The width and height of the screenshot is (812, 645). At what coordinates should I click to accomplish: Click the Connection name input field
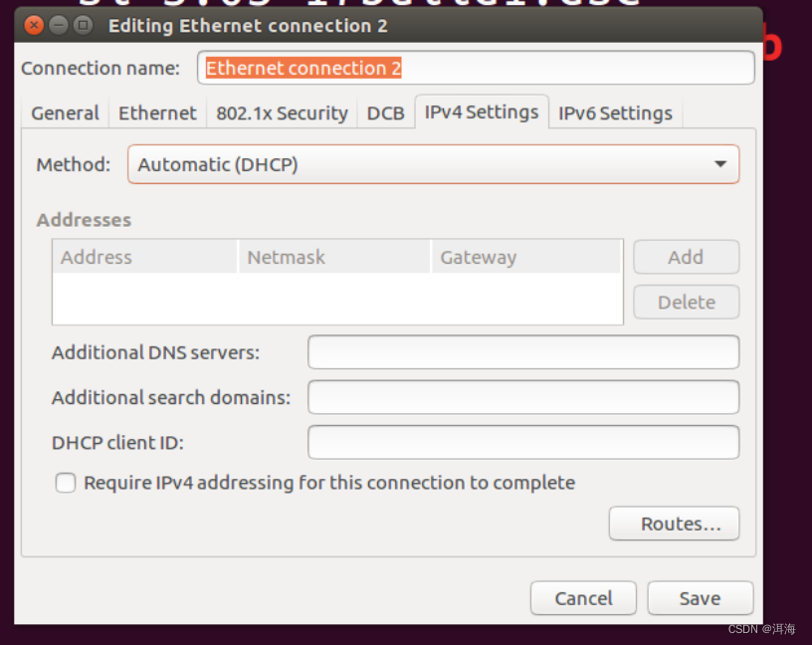pos(478,68)
